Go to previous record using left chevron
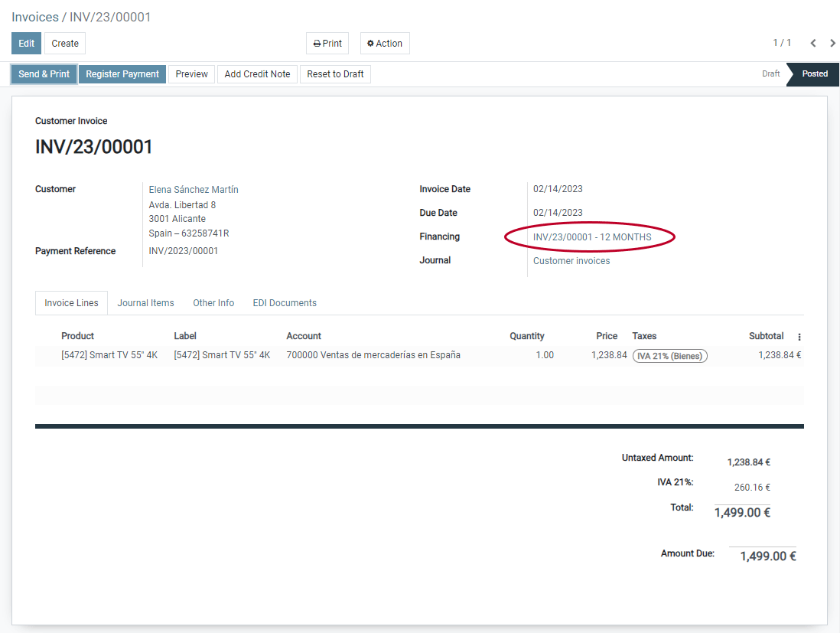The image size is (840, 633). tap(813, 43)
